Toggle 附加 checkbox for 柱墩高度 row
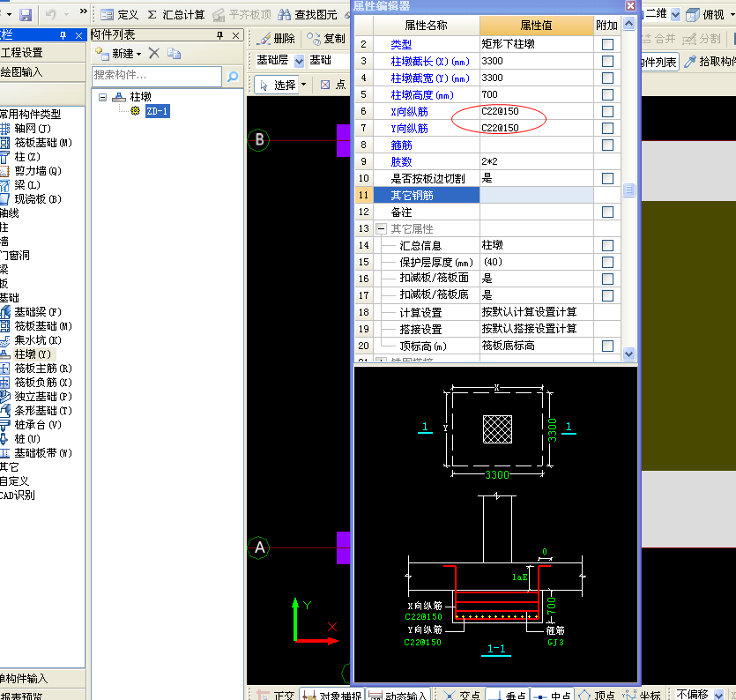The height and width of the screenshot is (700, 736). 607,95
